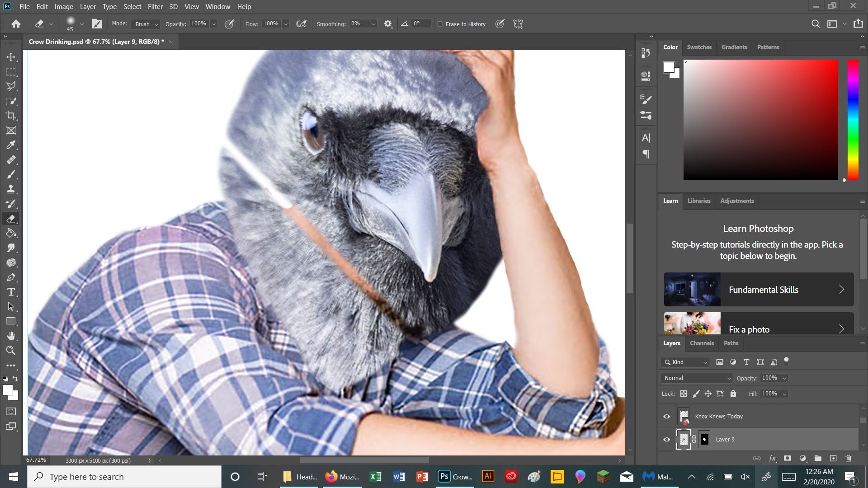Select the Move tool
Screen dimensions: 868x488
coord(11,57)
